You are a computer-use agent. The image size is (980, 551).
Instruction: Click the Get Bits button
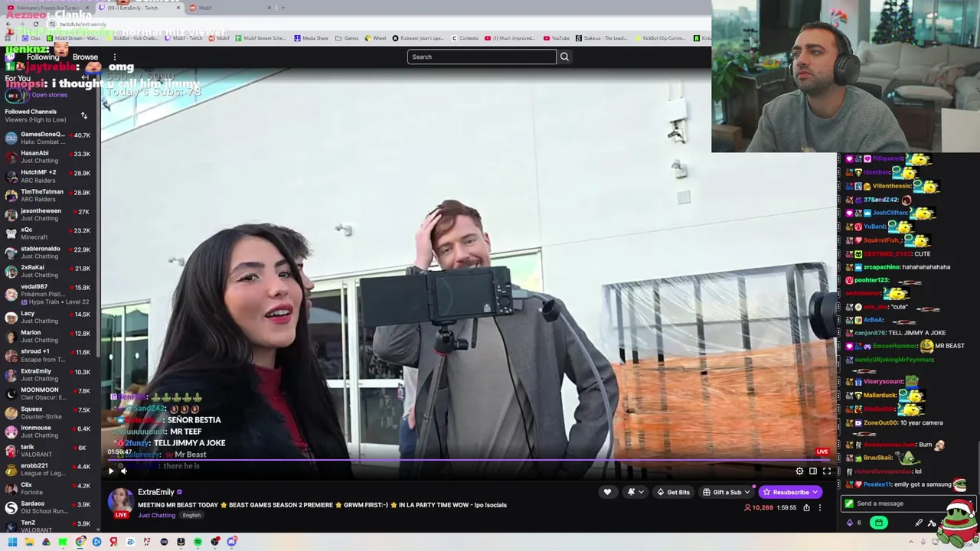pos(674,492)
